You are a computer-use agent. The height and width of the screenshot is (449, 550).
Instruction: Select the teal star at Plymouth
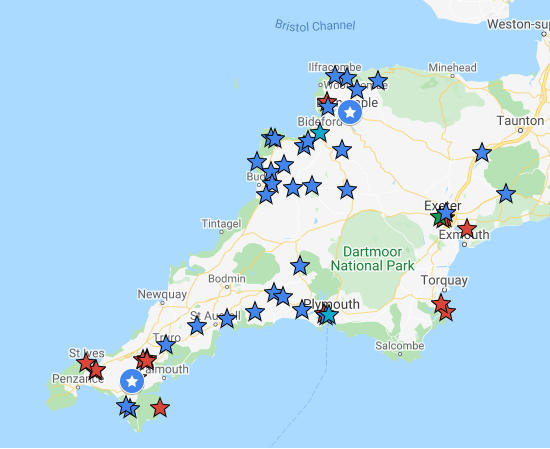(x=329, y=315)
